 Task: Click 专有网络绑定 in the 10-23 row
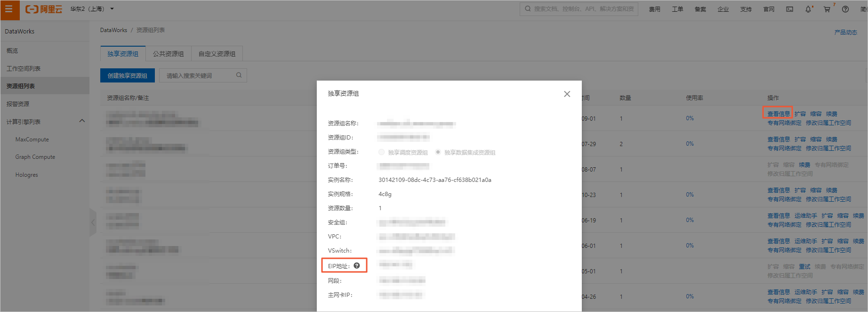pyautogui.click(x=784, y=199)
